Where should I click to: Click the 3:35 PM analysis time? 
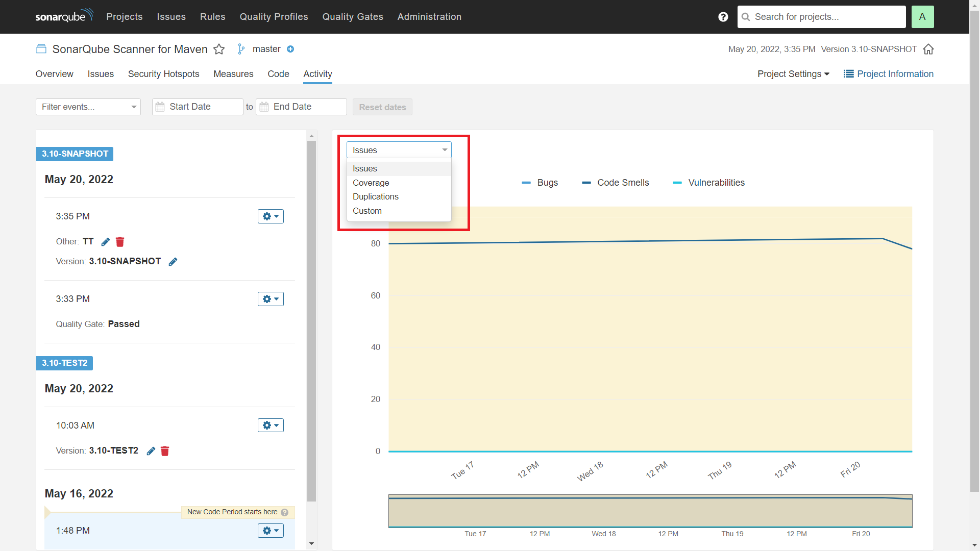point(72,216)
